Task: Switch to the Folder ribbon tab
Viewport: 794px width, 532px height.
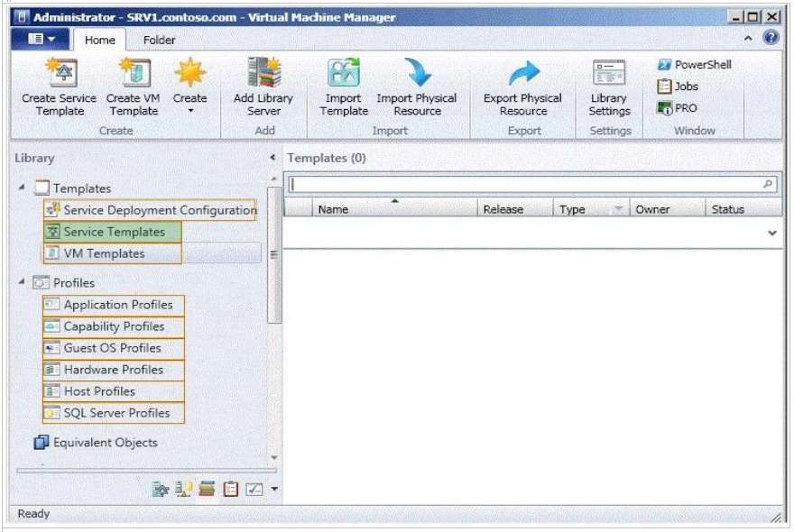Action: pos(159,40)
